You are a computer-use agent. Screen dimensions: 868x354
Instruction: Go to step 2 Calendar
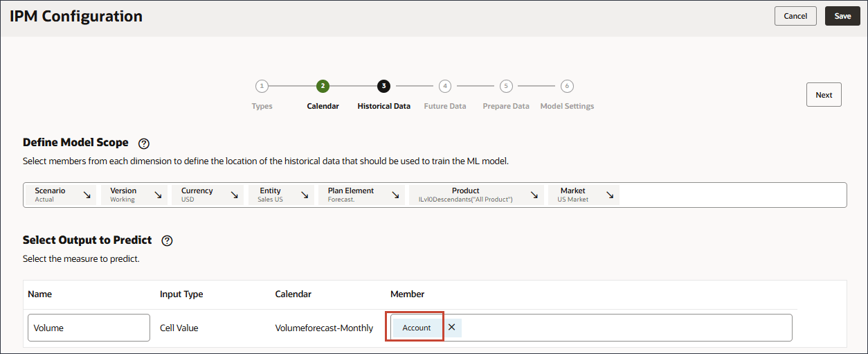pos(323,87)
